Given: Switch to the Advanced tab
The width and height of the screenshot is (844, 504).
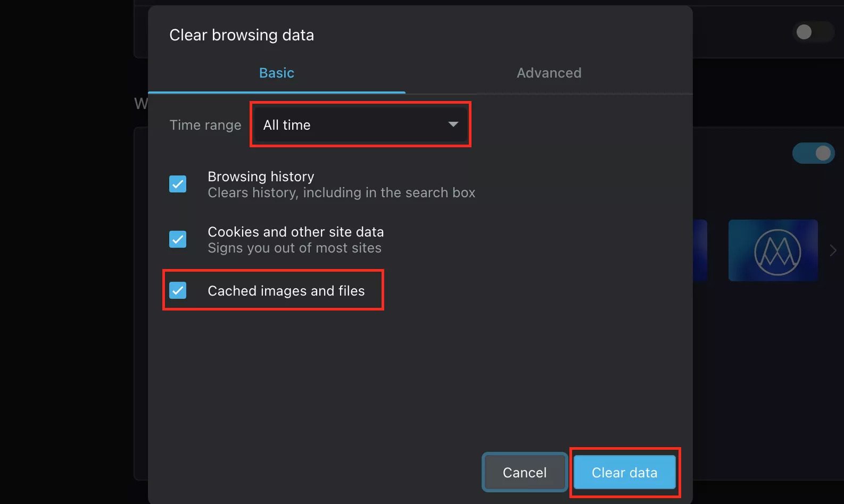Looking at the screenshot, I should [549, 73].
